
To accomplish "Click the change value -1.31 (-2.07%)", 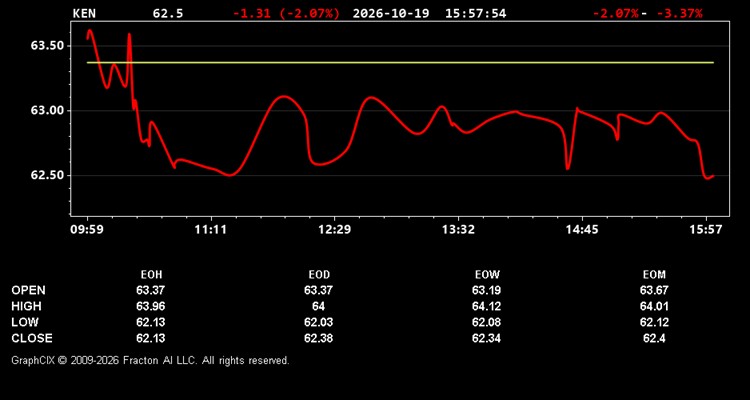I will 287,13.
